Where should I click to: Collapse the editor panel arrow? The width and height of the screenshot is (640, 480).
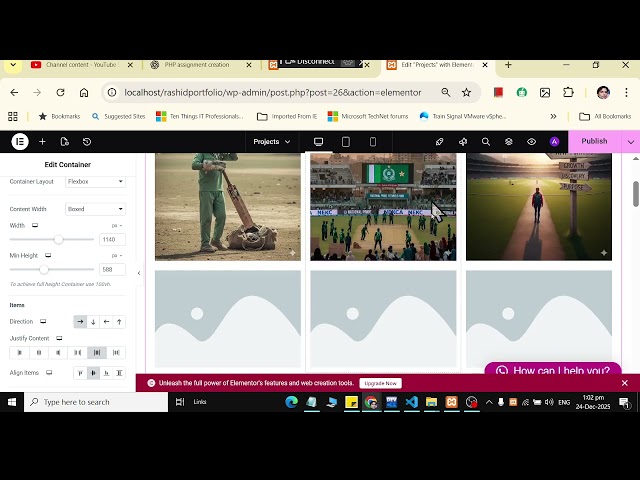pyautogui.click(x=139, y=273)
